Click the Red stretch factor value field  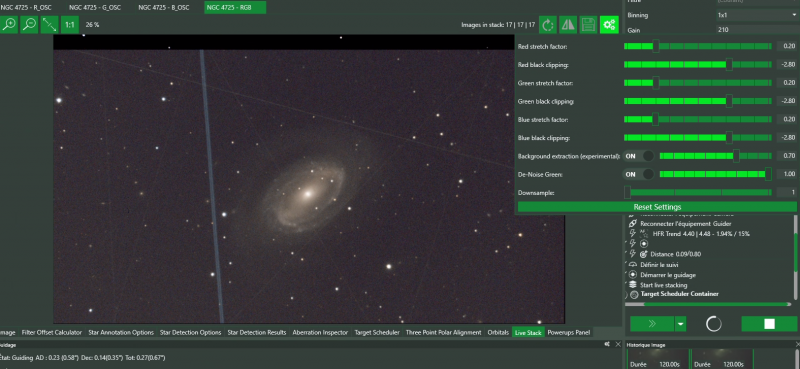pyautogui.click(x=786, y=46)
